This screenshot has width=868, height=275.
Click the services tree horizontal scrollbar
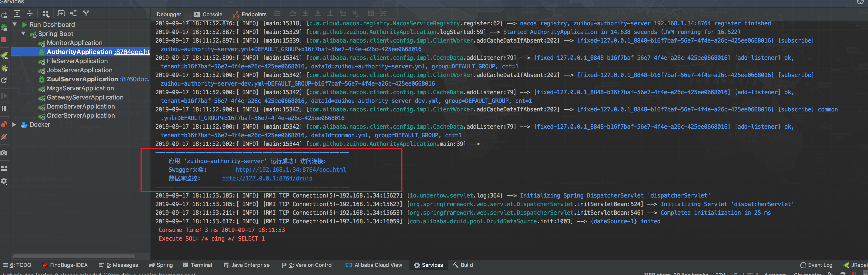click(74, 256)
